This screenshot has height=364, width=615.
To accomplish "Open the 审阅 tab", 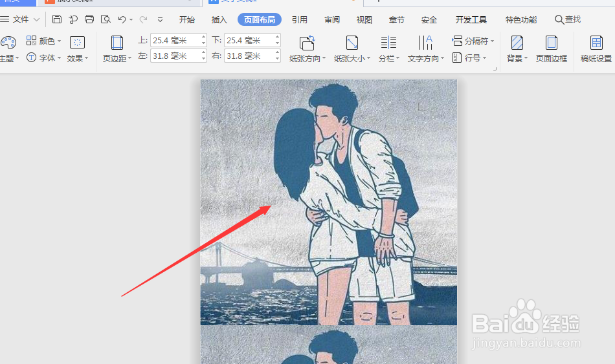I will click(332, 19).
